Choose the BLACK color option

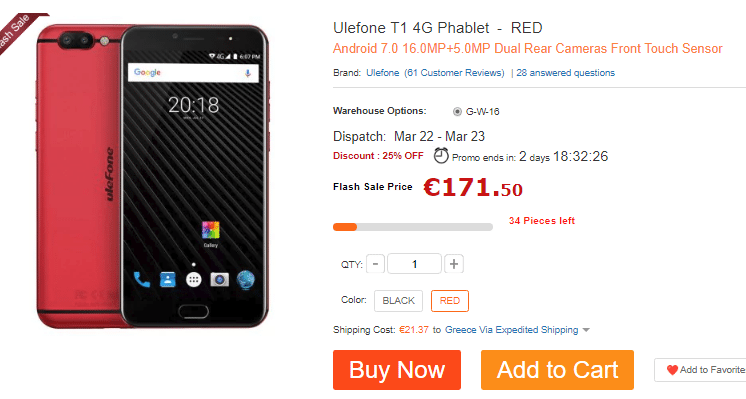coord(398,301)
